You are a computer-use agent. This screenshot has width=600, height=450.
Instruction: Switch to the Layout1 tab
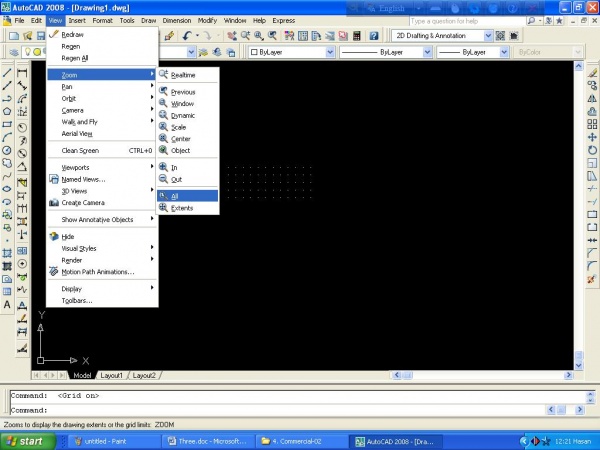pyautogui.click(x=111, y=375)
